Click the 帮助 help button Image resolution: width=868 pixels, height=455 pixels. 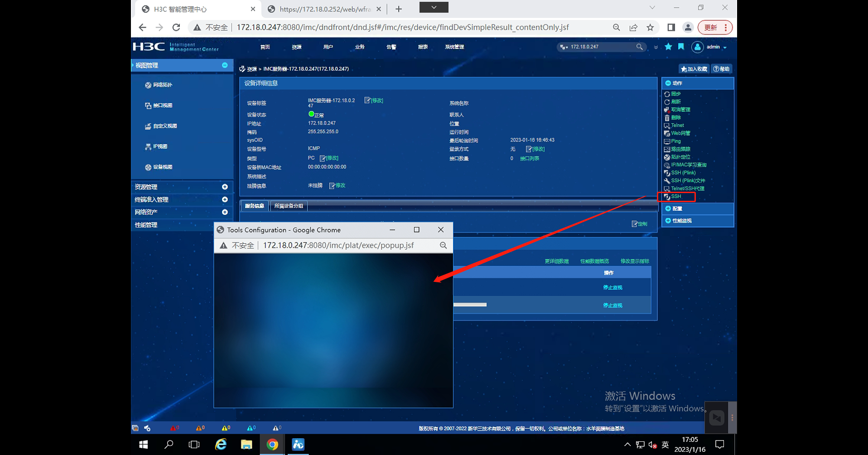[x=721, y=69]
